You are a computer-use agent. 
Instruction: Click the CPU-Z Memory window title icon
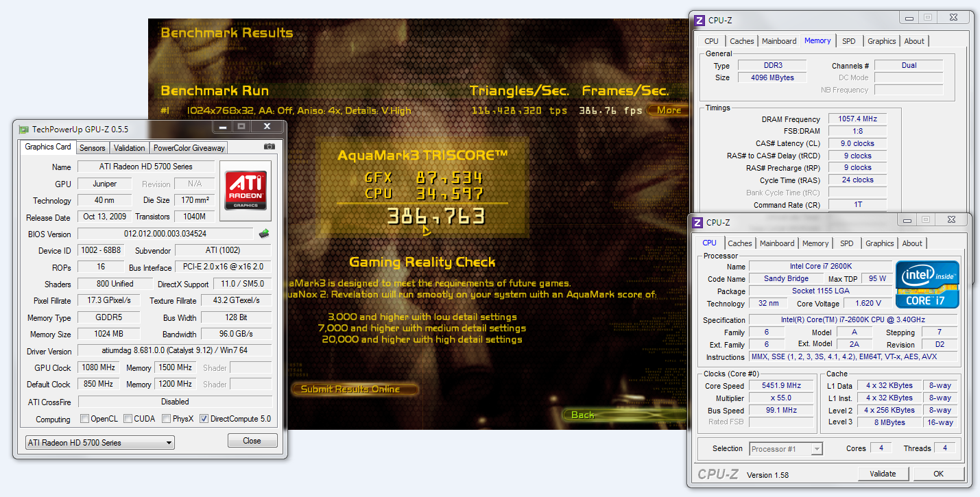click(699, 20)
